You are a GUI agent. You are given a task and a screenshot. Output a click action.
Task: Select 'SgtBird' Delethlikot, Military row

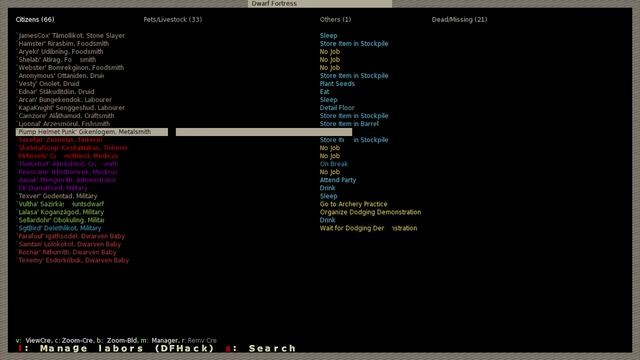coord(59,228)
